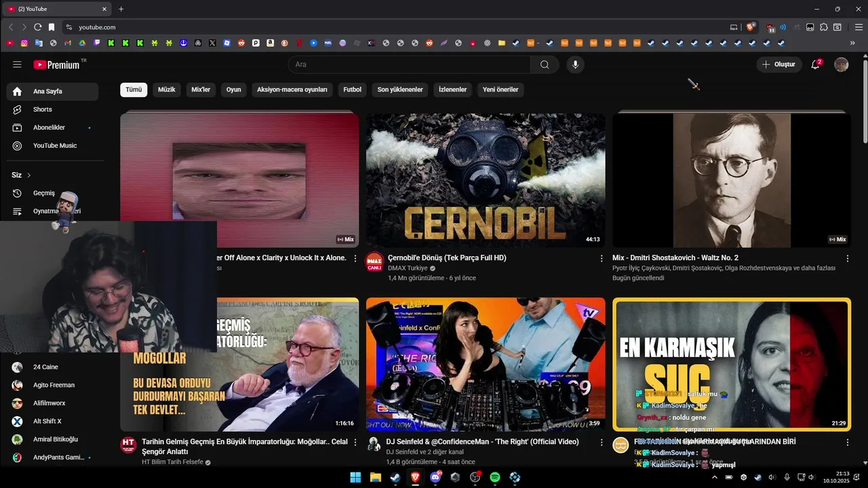Show hidden system tray icons
The image size is (868, 488).
[x=714, y=477]
